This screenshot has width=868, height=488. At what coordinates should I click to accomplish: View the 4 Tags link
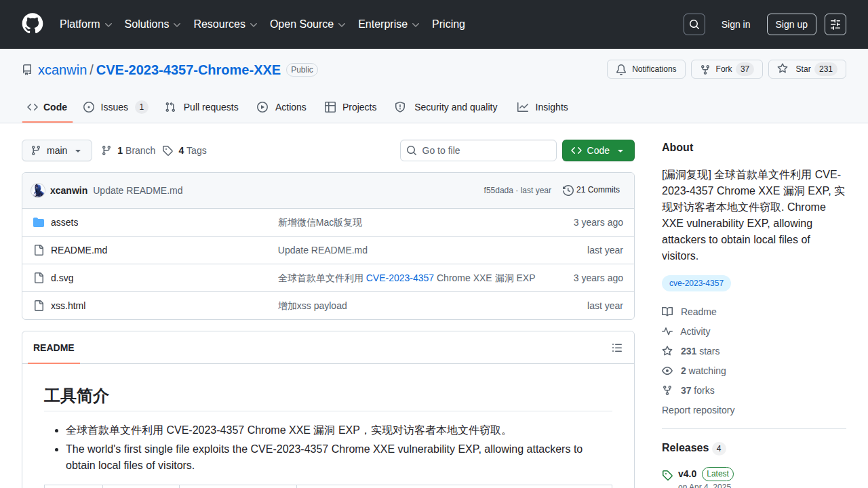[184, 150]
